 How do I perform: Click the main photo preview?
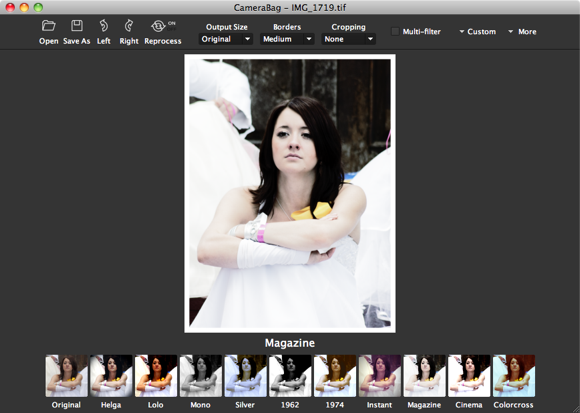[290, 193]
